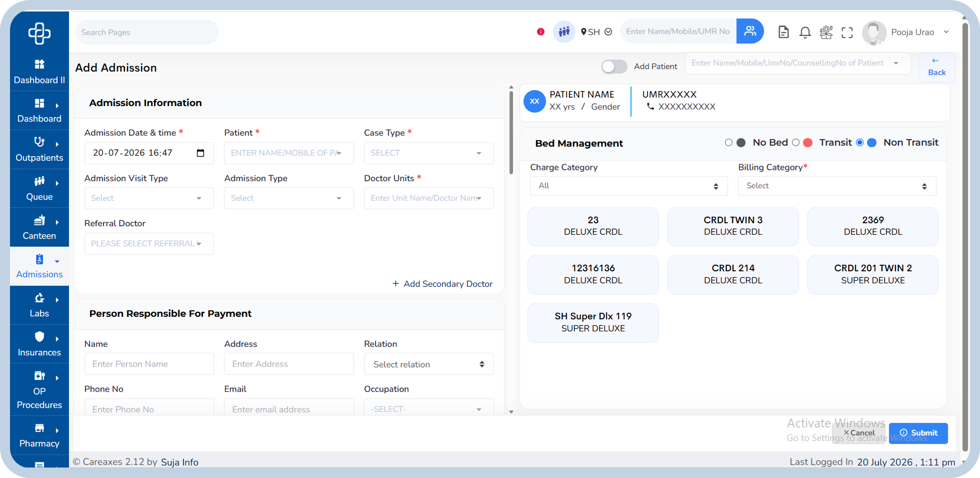Click Pooja Urao avatar picture
This screenshot has height=478, width=980.
pos(874,33)
